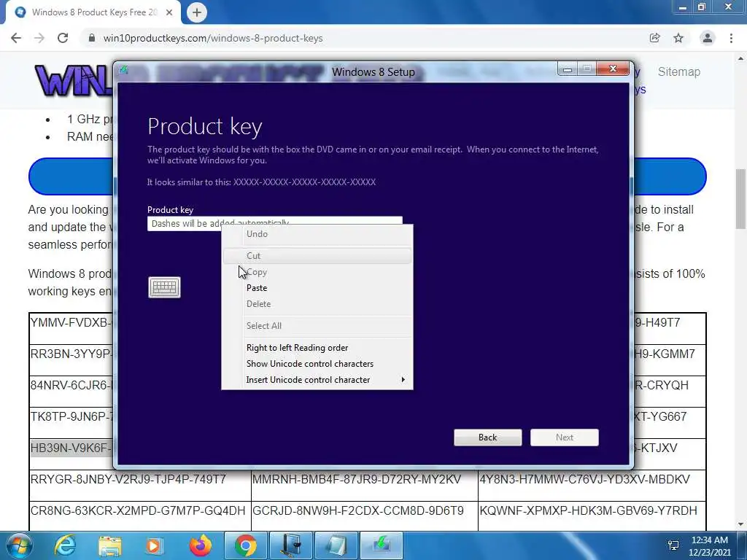747x560 pixels.
Task: Minimize the Chrome browser window
Action: [x=682, y=7]
